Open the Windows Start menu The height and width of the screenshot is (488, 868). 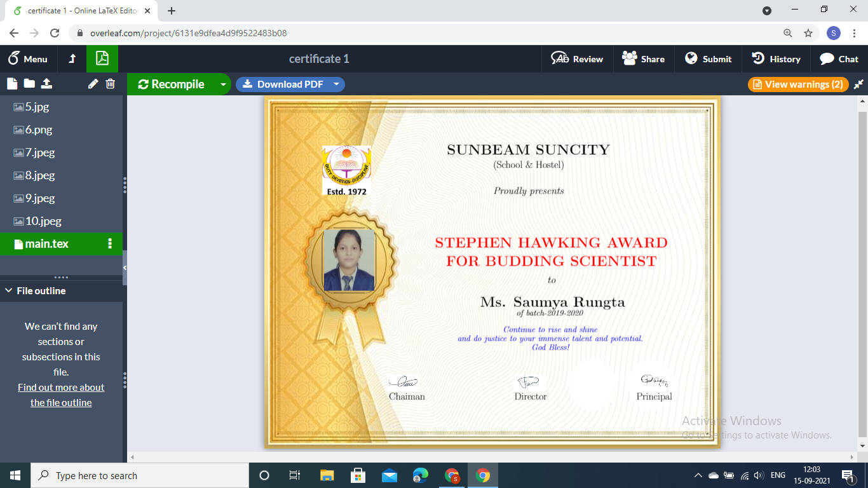pos(15,475)
